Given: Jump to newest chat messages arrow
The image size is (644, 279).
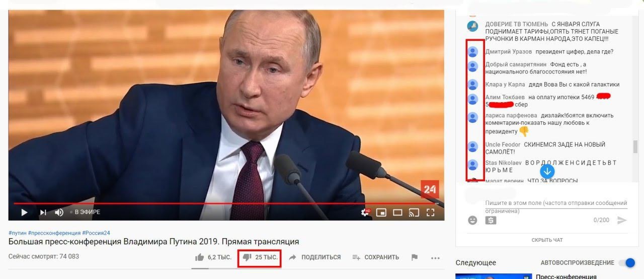Looking at the screenshot, I should tap(547, 171).
